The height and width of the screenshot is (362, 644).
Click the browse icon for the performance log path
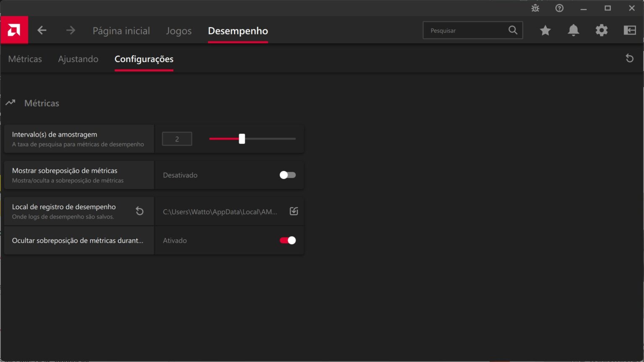(293, 211)
